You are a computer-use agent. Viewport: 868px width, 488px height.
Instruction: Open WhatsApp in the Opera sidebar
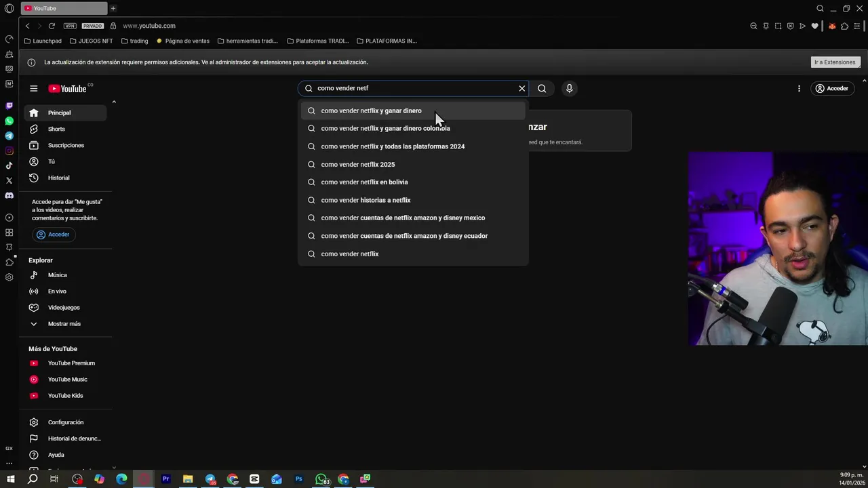[x=9, y=121]
